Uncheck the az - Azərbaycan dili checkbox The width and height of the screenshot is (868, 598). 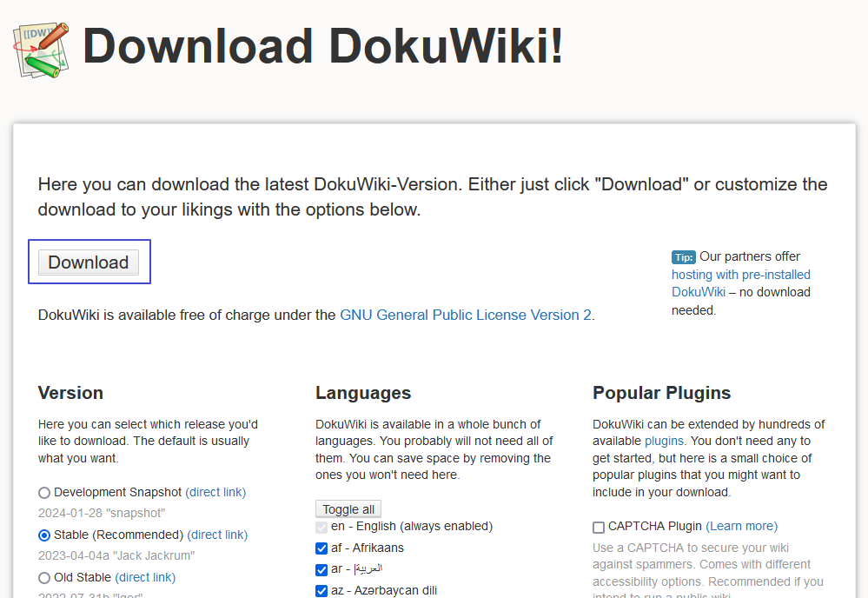click(x=321, y=591)
